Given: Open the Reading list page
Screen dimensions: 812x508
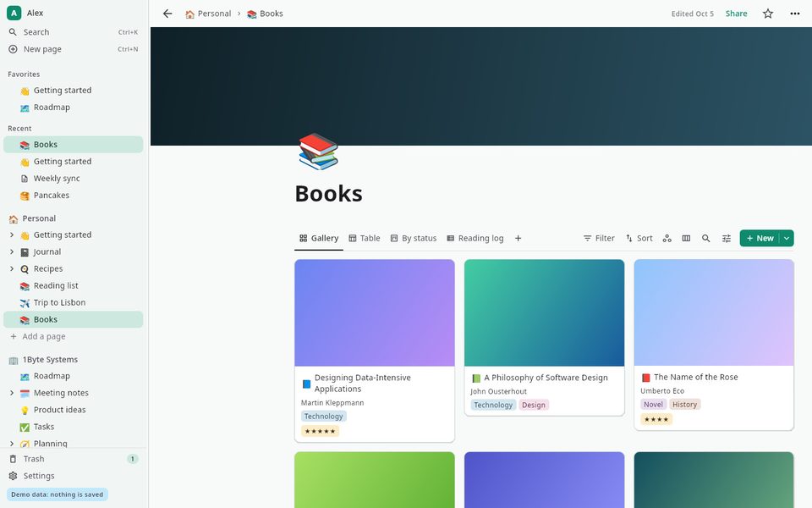Looking at the screenshot, I should pyautogui.click(x=74, y=285).
